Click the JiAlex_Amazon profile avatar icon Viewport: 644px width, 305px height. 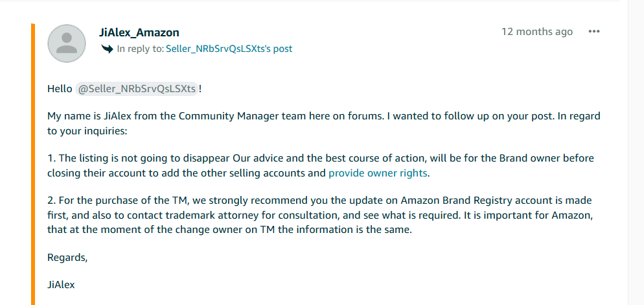67,43
